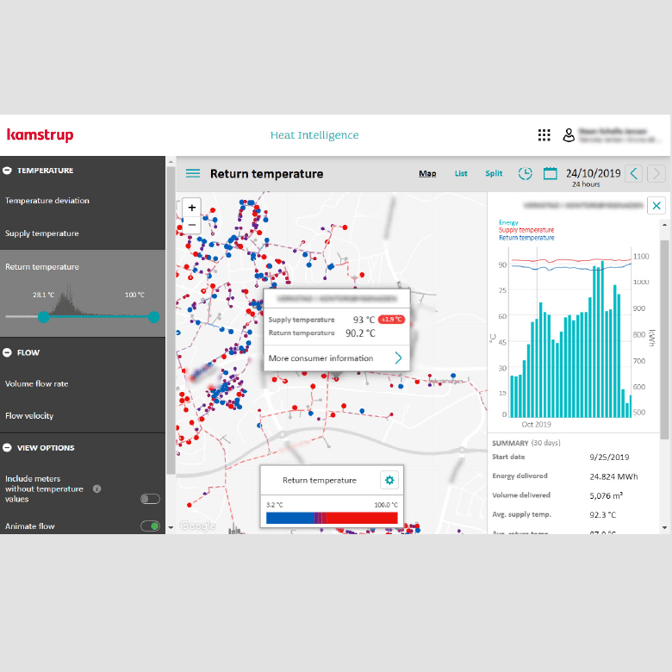
Task: Open Return temperature legend settings gear
Action: tap(389, 480)
